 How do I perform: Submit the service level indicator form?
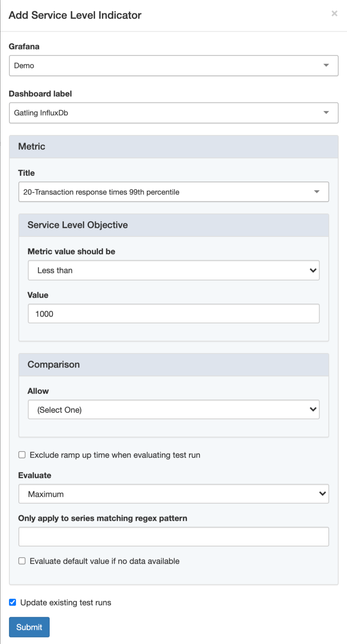(x=29, y=627)
